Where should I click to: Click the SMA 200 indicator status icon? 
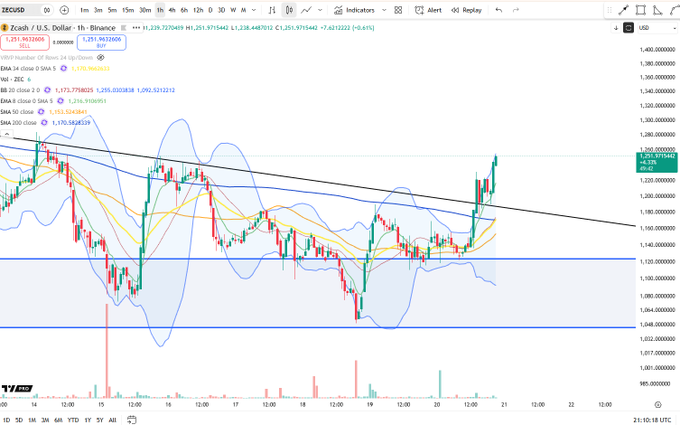(44, 123)
